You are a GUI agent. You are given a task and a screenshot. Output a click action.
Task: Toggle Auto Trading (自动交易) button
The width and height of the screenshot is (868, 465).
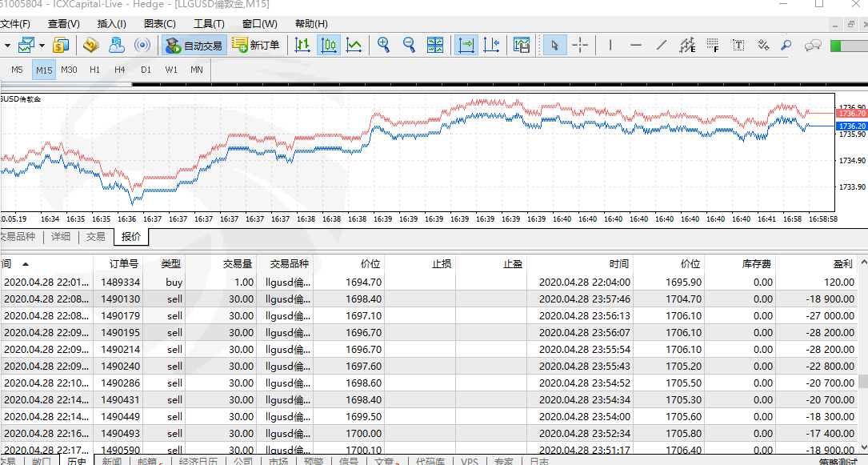[194, 45]
